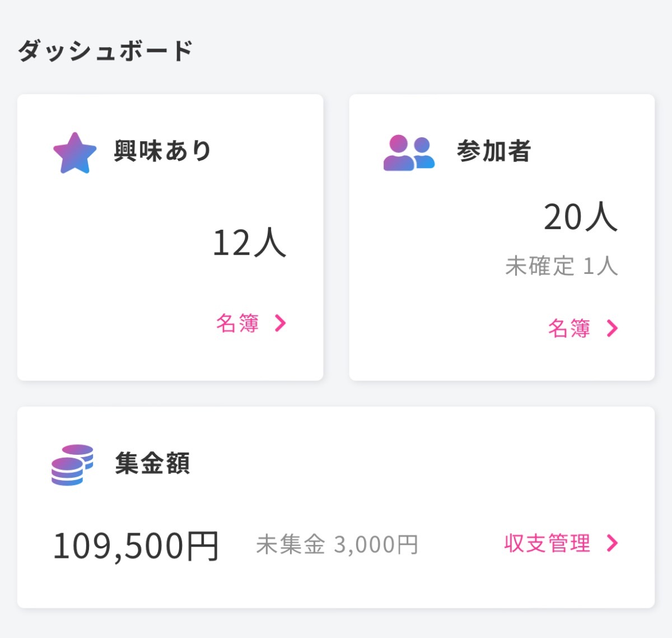Select the 20人 participant count
Screen dimensions: 672x638
(x=580, y=217)
